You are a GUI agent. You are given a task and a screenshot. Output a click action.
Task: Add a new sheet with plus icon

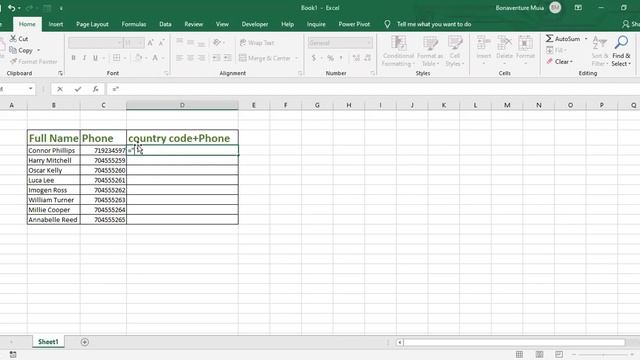click(84, 342)
